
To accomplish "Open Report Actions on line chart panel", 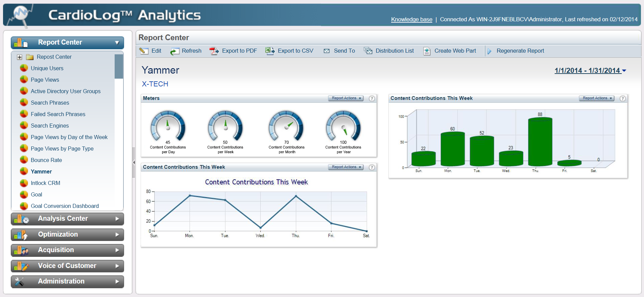I will [346, 167].
